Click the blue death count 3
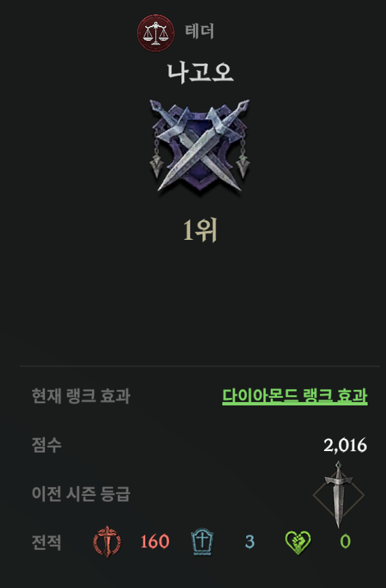 coord(250,542)
